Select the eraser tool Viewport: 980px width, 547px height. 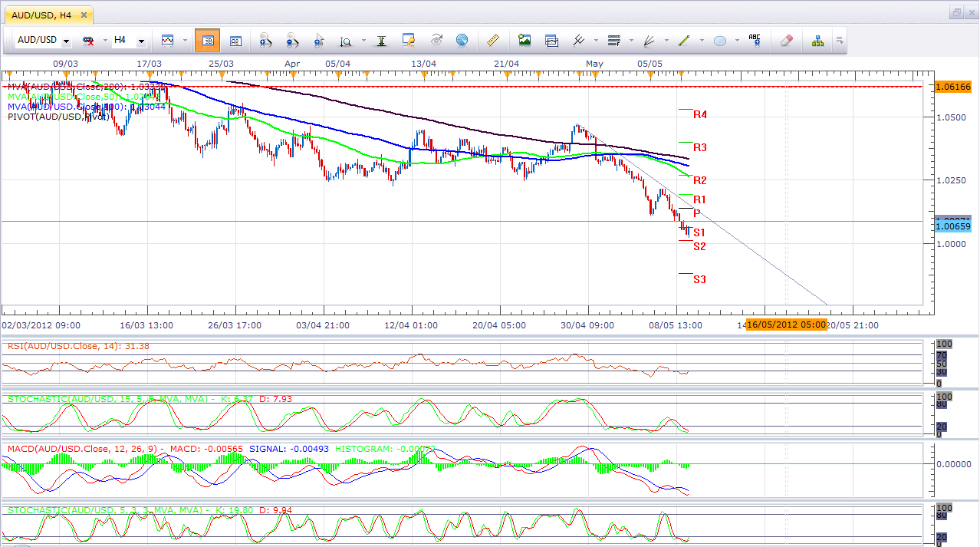point(786,41)
